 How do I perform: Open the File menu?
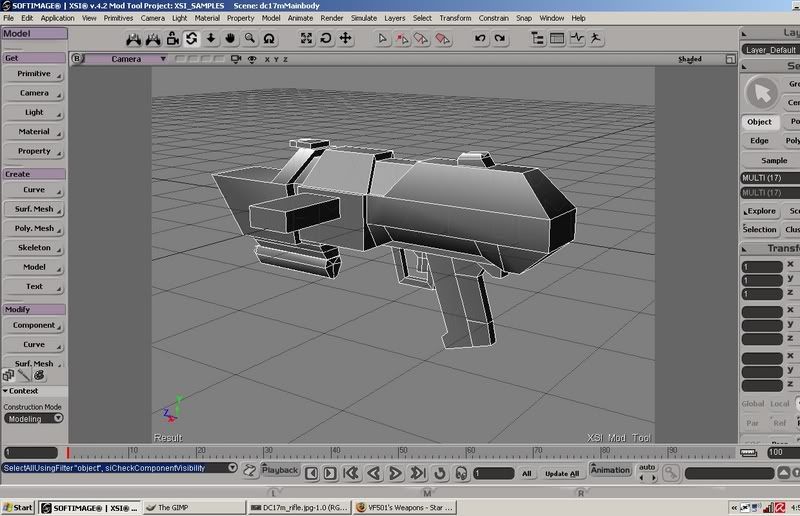pos(9,18)
